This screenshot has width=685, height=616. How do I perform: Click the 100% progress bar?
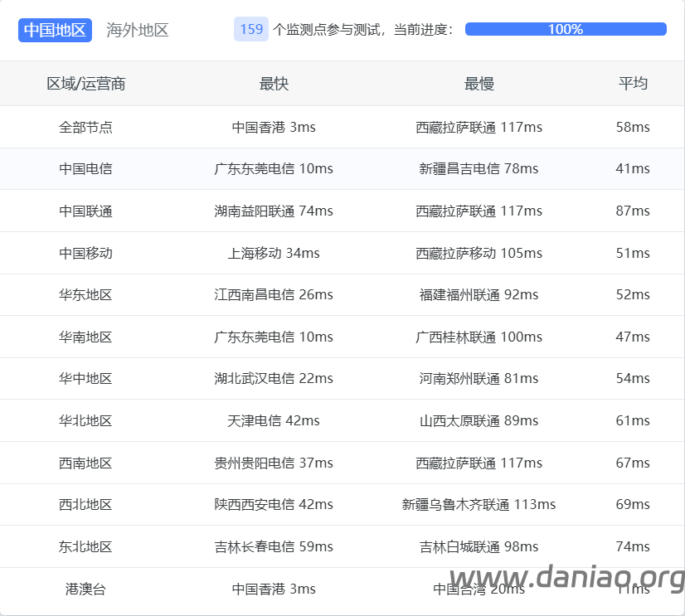(566, 29)
